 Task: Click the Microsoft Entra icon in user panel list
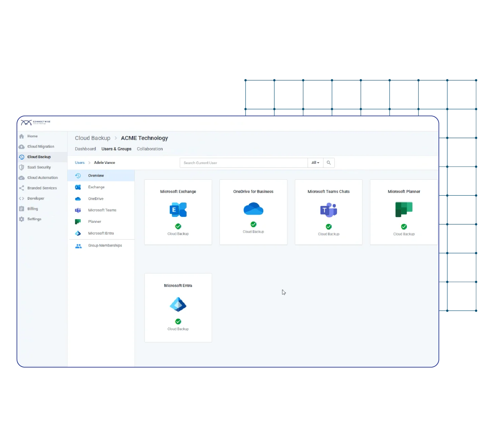point(78,233)
